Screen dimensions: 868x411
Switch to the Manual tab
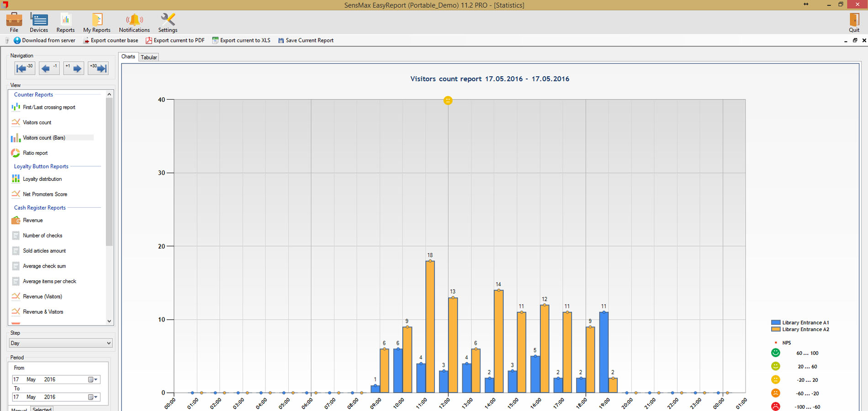tap(19, 409)
